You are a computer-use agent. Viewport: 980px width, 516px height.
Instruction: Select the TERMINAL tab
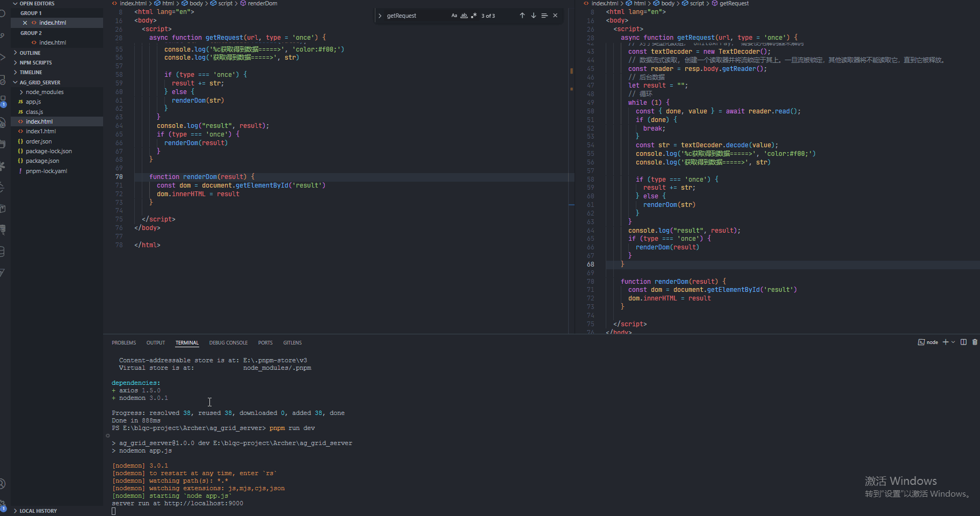tap(187, 342)
